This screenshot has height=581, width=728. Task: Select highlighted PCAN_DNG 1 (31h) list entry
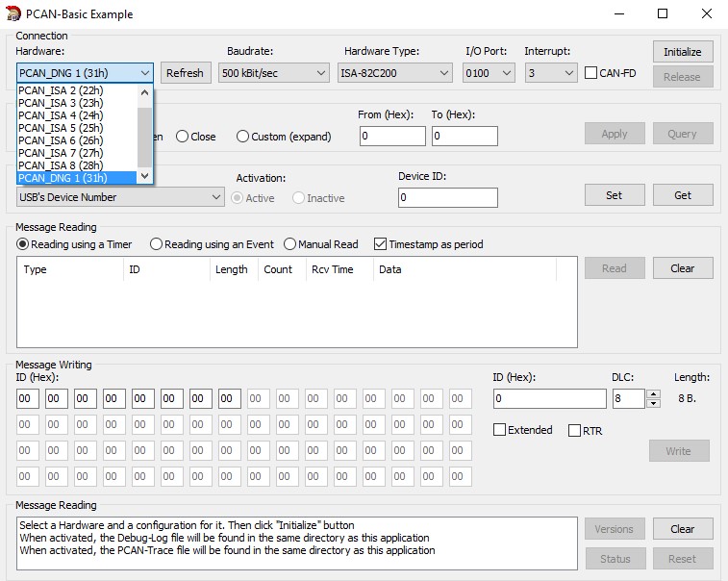click(77, 178)
